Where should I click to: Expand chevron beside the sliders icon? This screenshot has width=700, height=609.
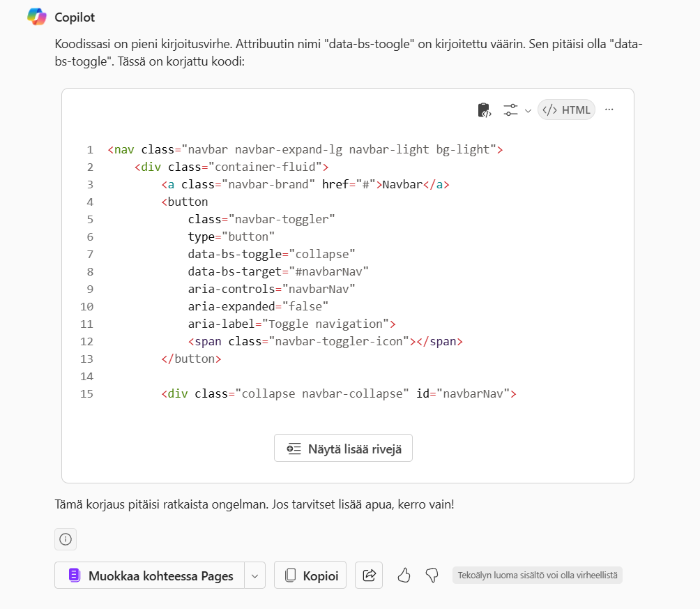(528, 110)
